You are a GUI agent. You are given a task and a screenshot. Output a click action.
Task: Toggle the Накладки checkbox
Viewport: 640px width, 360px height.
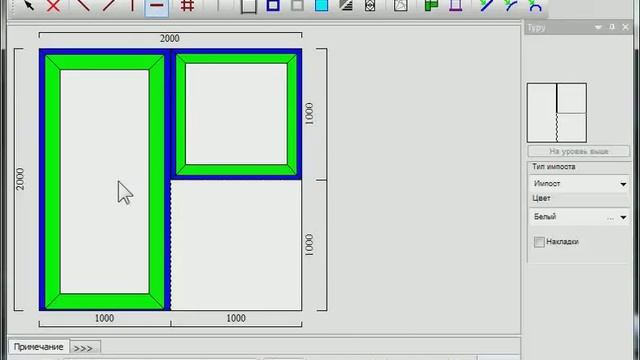point(539,242)
